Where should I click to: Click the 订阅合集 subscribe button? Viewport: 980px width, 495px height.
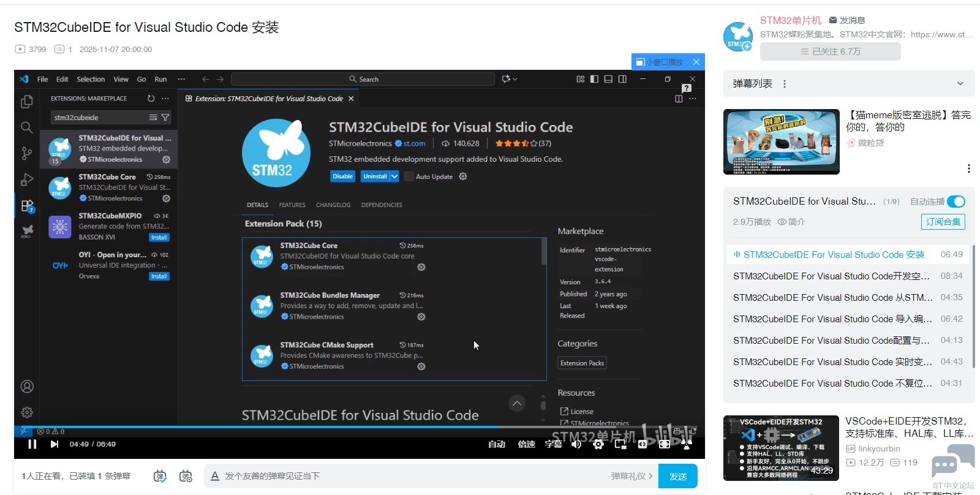click(x=943, y=222)
